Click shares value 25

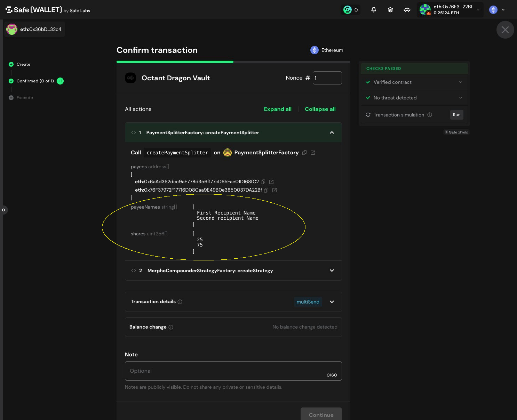click(x=200, y=240)
